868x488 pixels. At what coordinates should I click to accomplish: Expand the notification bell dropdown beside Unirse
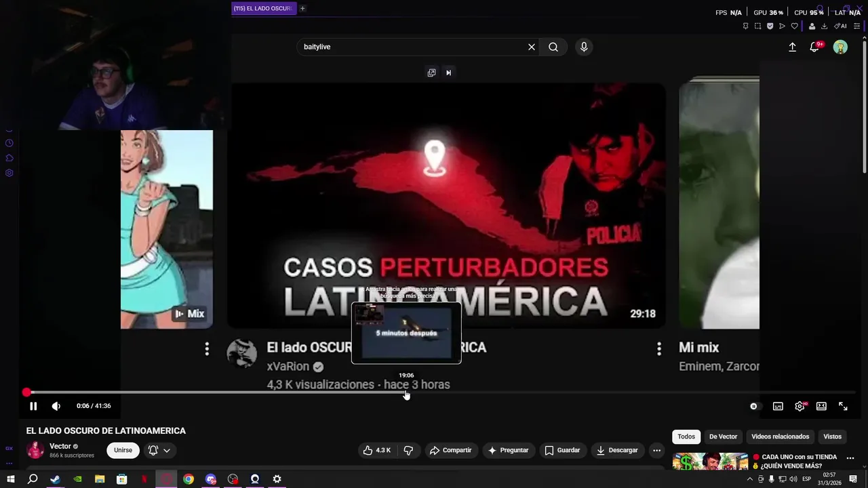(x=159, y=450)
